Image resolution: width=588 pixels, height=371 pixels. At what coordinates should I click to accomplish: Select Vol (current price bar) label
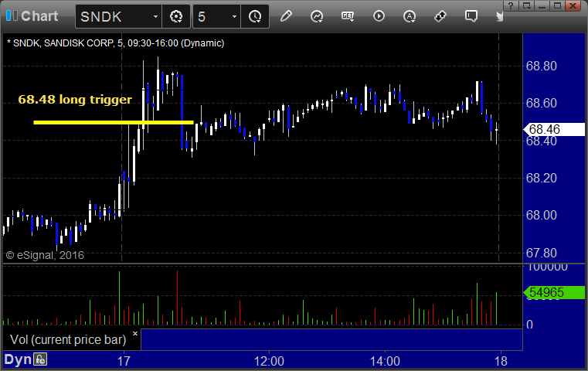tap(68, 339)
